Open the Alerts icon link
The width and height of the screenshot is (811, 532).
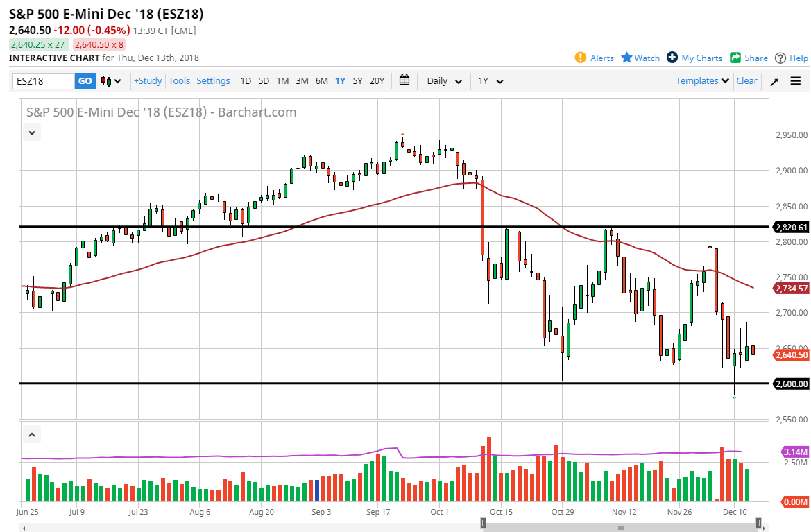[x=581, y=58]
